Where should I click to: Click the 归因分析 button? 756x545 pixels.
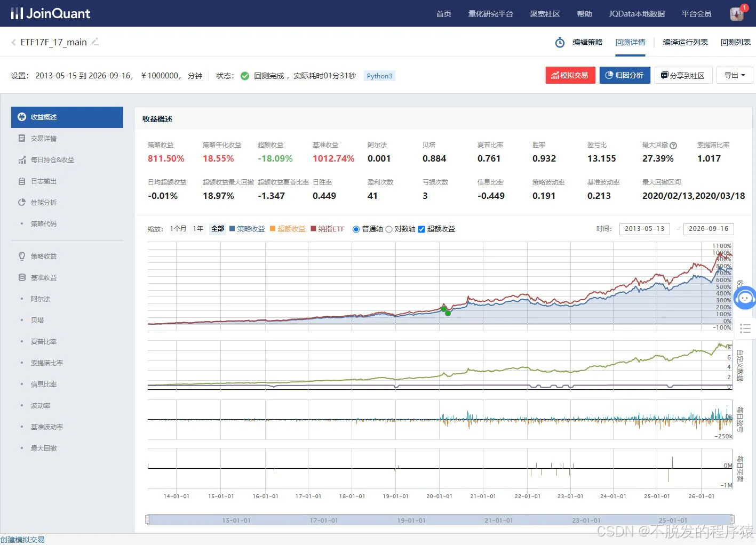point(625,75)
